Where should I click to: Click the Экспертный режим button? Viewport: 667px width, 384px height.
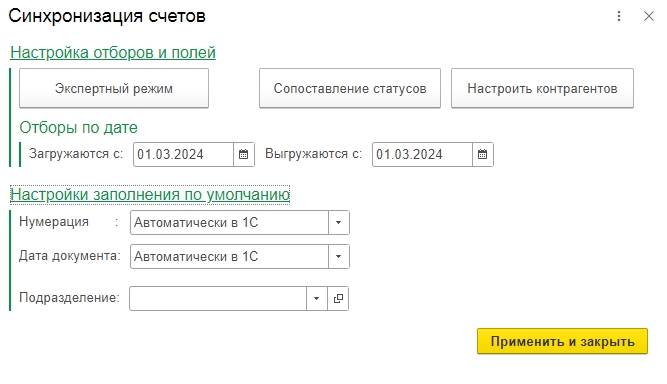pyautogui.click(x=114, y=88)
